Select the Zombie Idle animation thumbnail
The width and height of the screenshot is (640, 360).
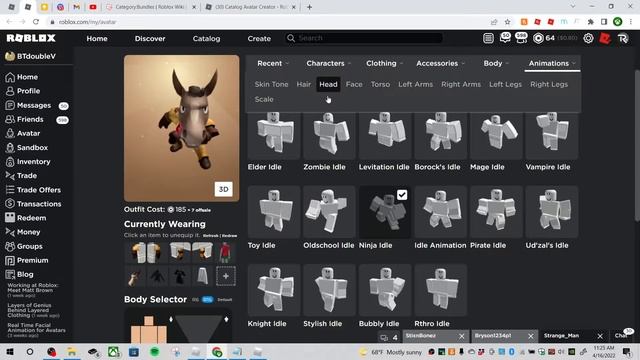coord(329,135)
